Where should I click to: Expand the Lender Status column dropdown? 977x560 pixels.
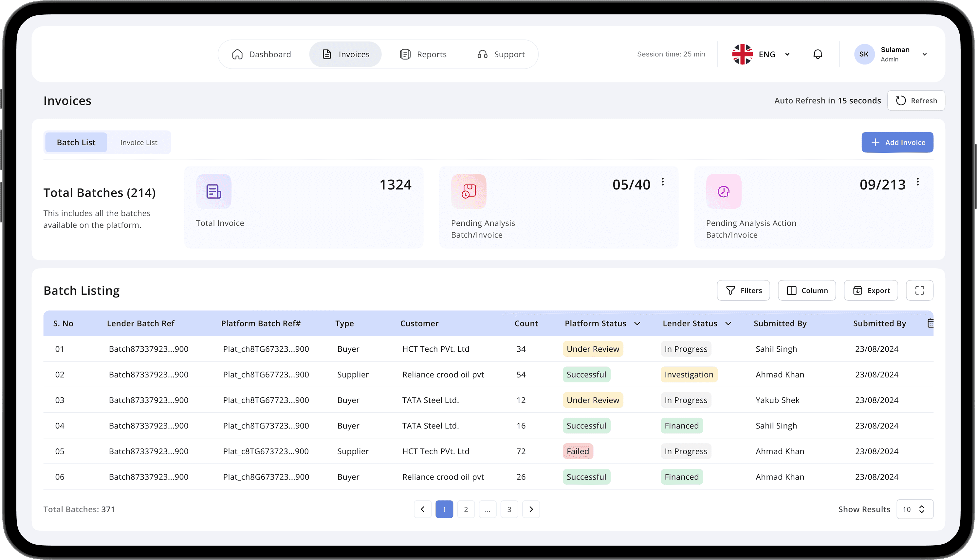(728, 324)
